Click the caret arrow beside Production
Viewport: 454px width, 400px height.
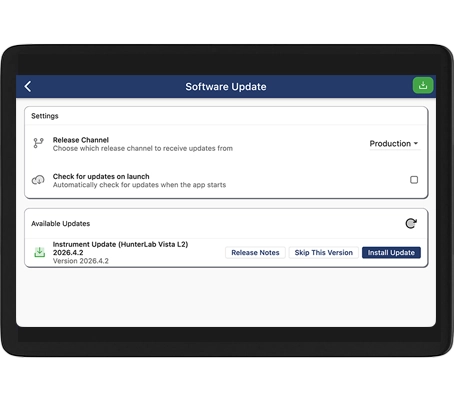coord(416,143)
